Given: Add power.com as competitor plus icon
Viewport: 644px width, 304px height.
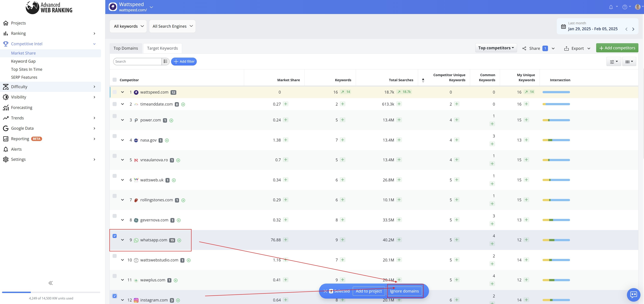Looking at the screenshot, I should (x=171, y=120).
